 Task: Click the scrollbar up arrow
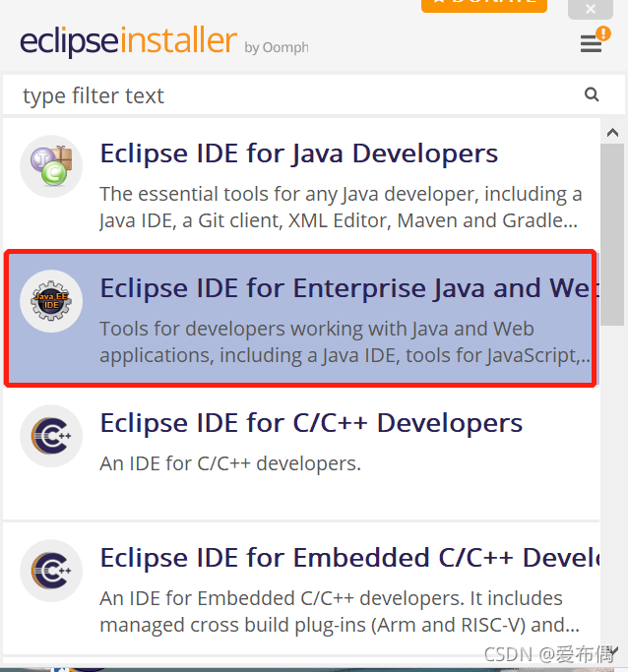[x=612, y=133]
